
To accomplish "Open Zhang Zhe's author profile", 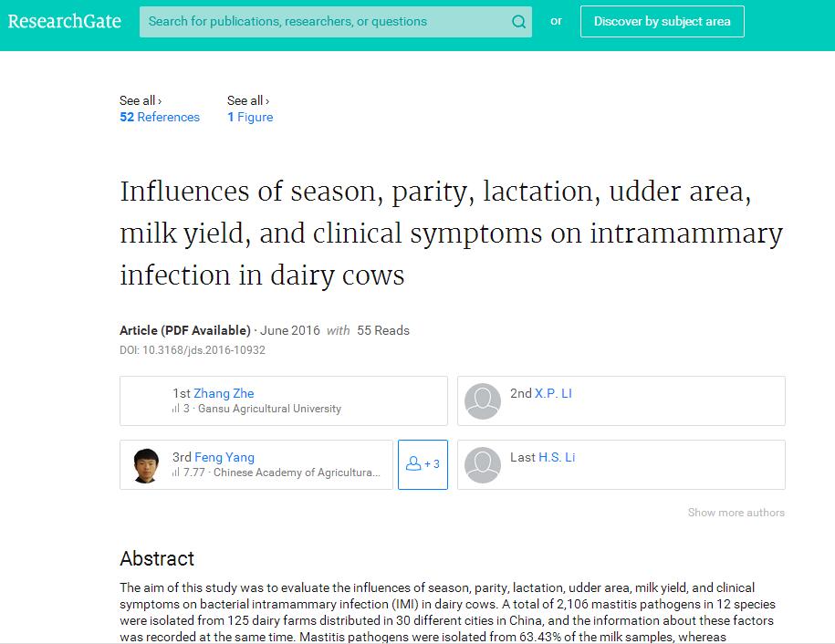I will [224, 393].
